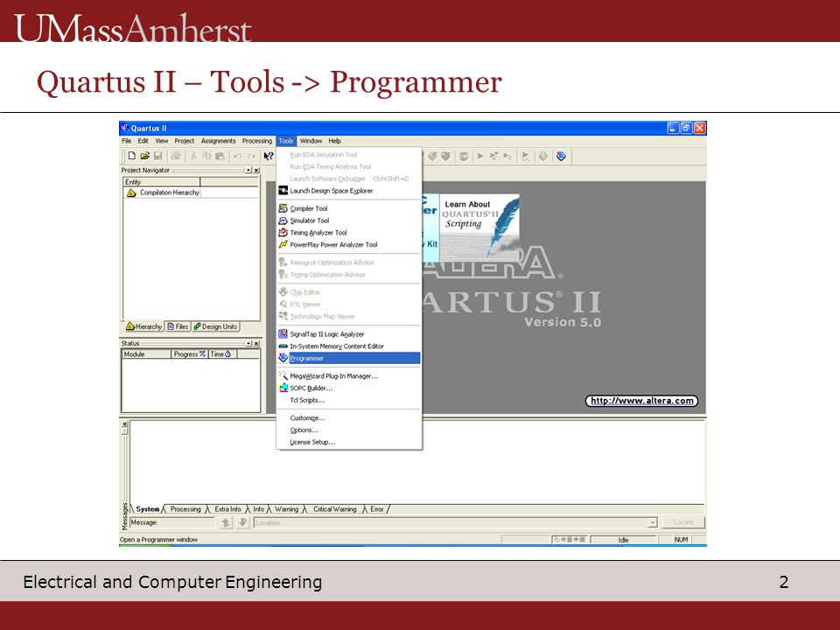This screenshot has height=630, width=840.
Task: Open the File menu
Action: (126, 141)
